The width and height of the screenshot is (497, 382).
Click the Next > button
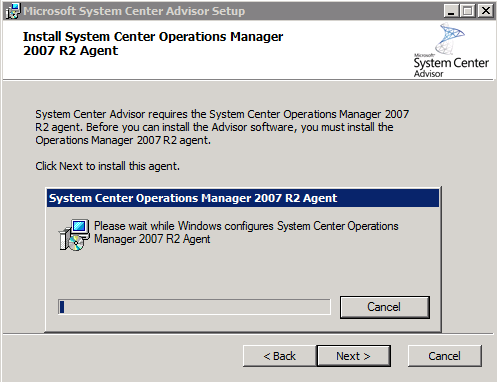[x=354, y=356]
